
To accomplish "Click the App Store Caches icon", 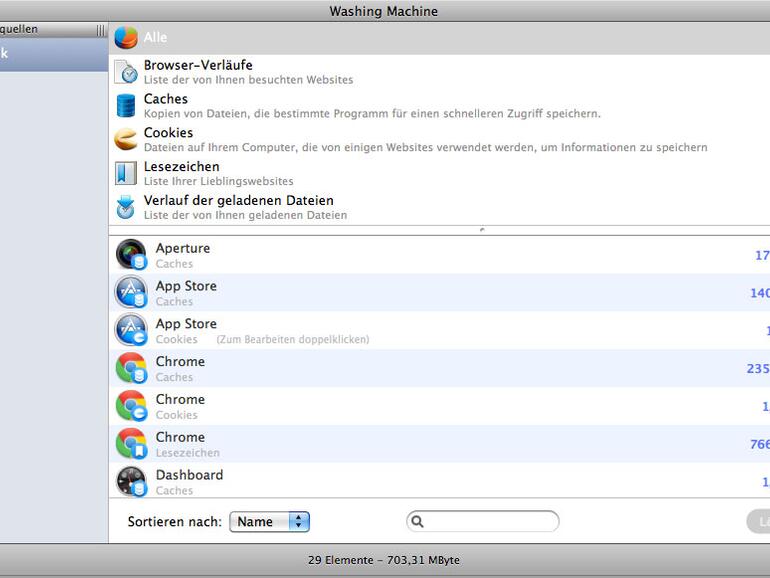I will (x=132, y=292).
